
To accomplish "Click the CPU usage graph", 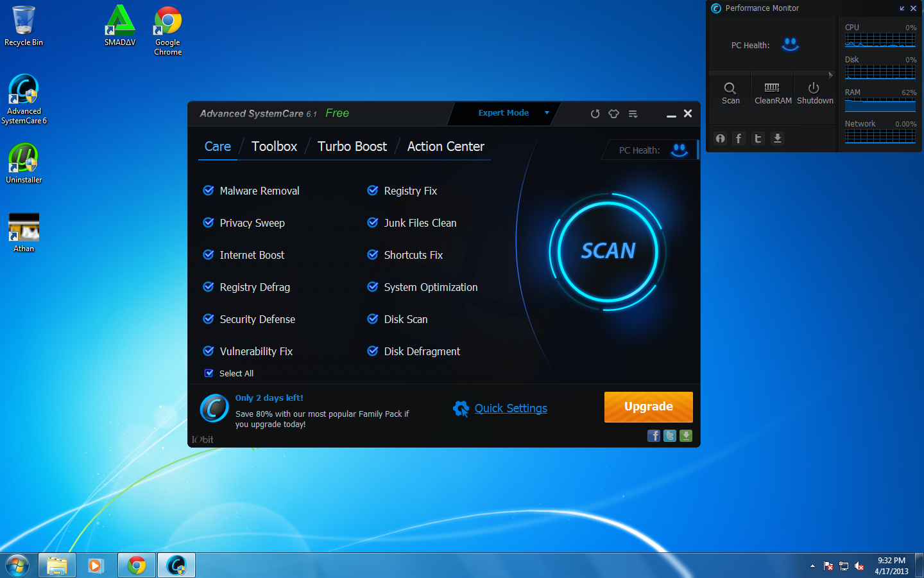I will (x=880, y=40).
